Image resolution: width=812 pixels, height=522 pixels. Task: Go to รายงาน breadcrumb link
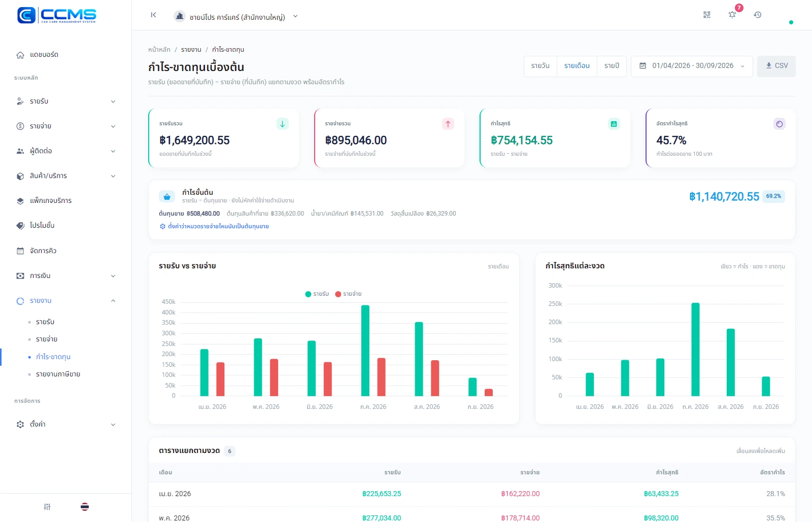tap(191, 50)
